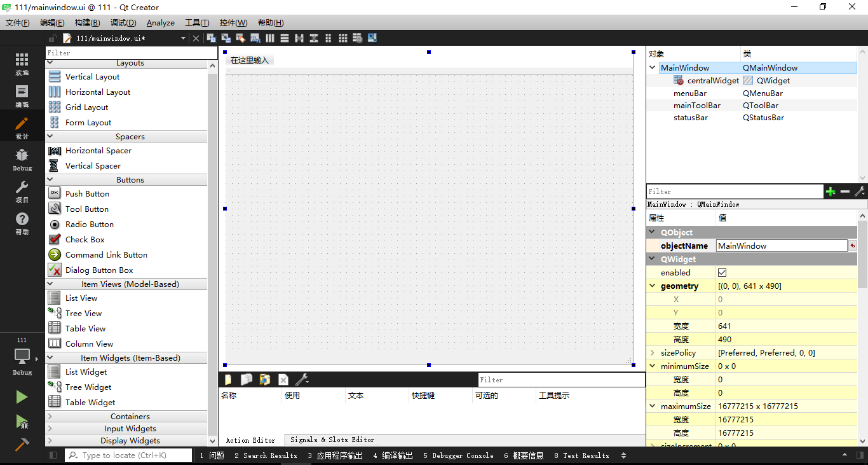868x465 pixels.
Task: Create a new action in Action Editor
Action: tap(228, 380)
